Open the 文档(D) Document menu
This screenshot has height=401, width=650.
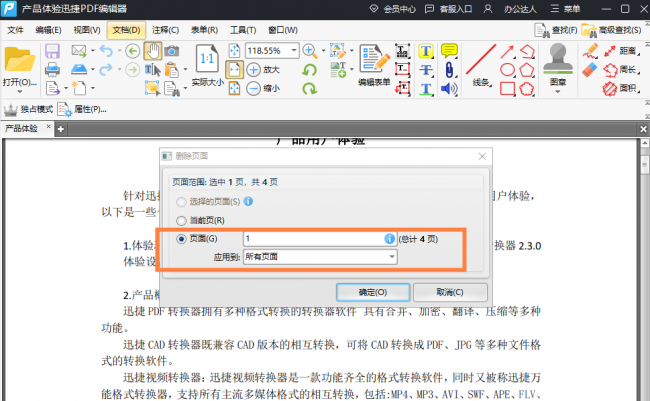click(x=126, y=30)
